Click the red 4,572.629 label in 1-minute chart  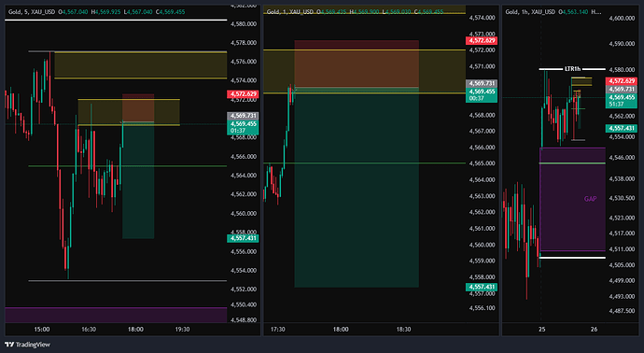click(x=482, y=41)
